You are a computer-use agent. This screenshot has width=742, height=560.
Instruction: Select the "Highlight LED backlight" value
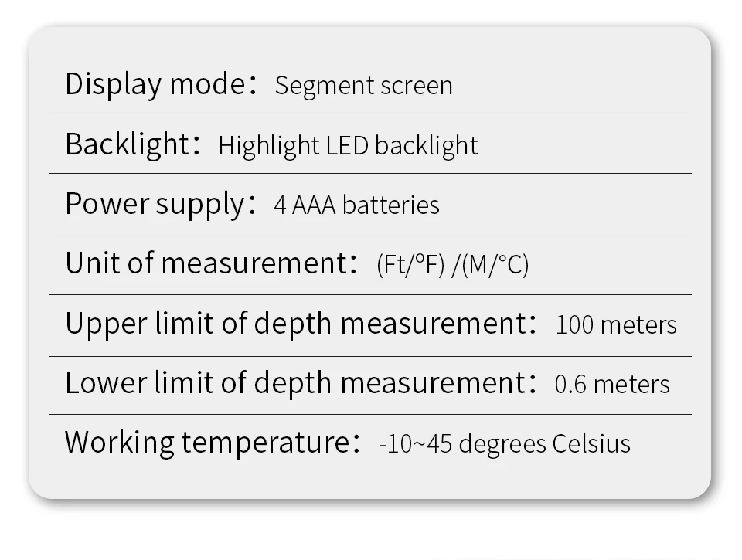click(x=348, y=145)
